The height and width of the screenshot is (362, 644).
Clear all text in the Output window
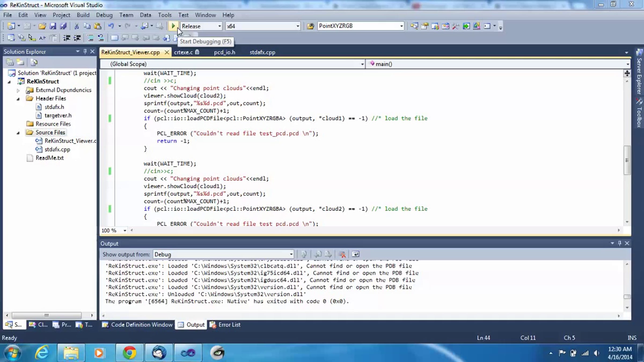[x=342, y=254]
